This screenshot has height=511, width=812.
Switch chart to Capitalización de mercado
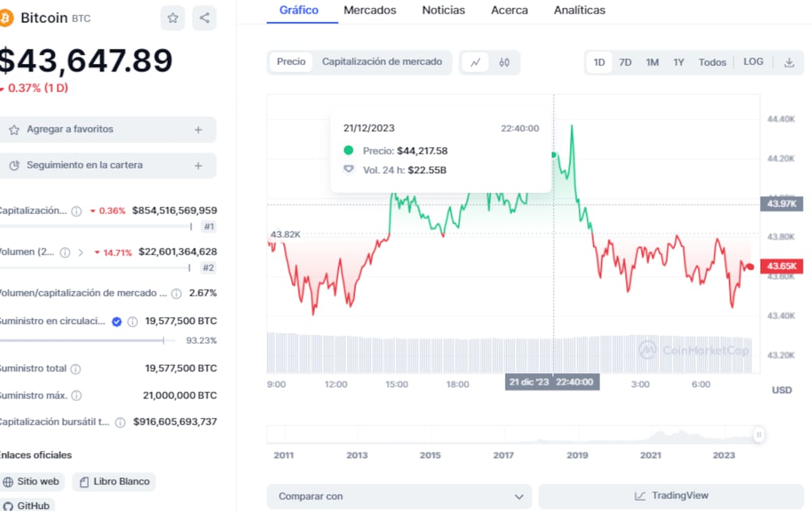coord(382,62)
